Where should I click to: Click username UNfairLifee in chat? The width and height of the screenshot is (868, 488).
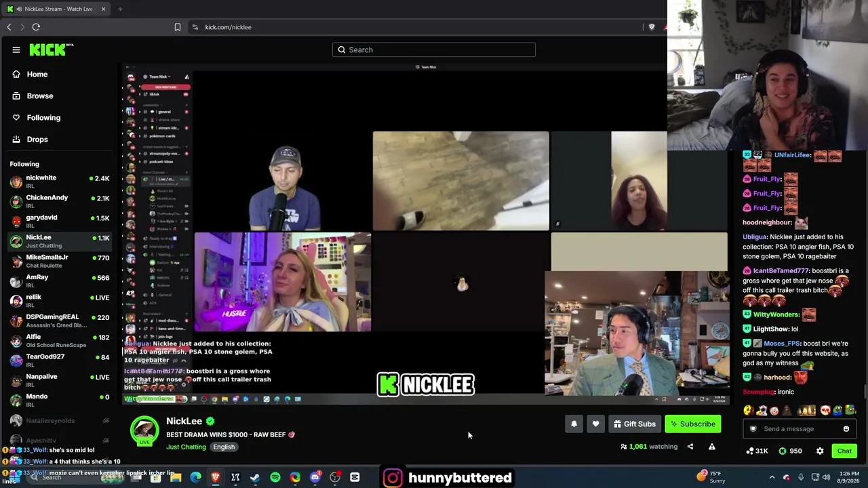(793, 155)
